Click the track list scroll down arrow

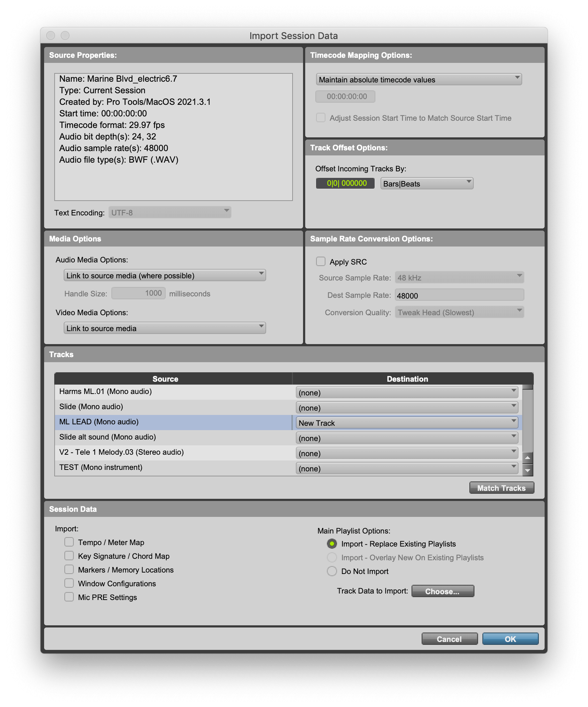pos(528,470)
